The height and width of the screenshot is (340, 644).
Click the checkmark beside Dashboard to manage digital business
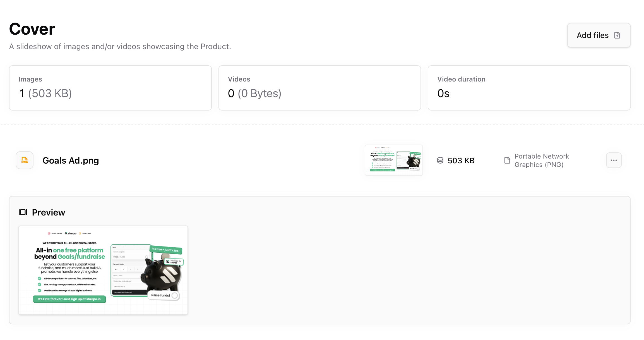(39, 290)
